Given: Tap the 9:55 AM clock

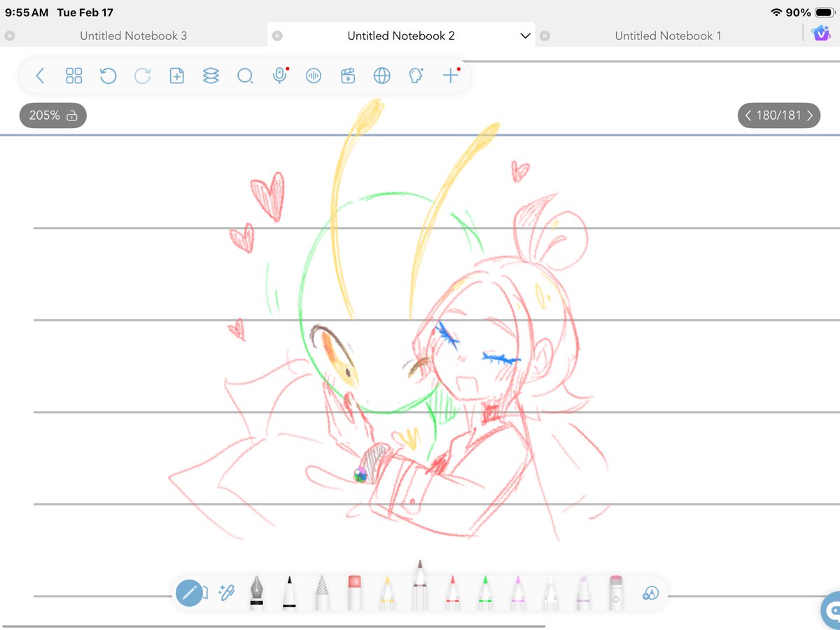Looking at the screenshot, I should [27, 13].
